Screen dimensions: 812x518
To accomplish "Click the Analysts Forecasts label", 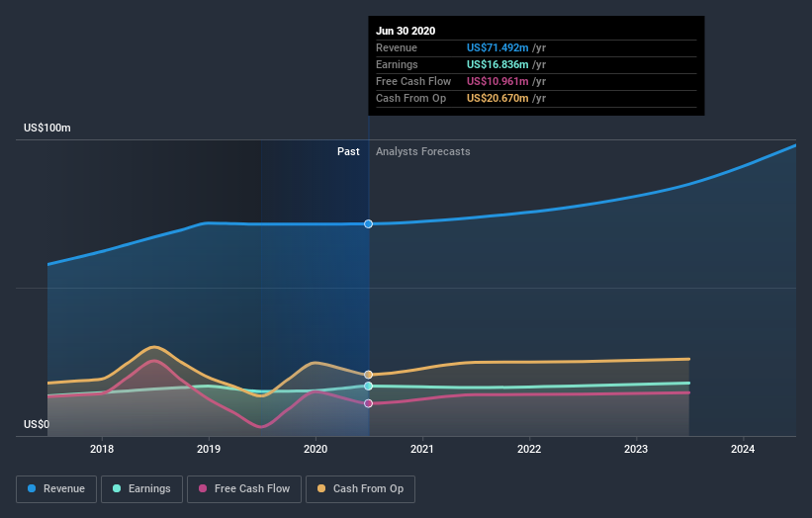I will [423, 151].
